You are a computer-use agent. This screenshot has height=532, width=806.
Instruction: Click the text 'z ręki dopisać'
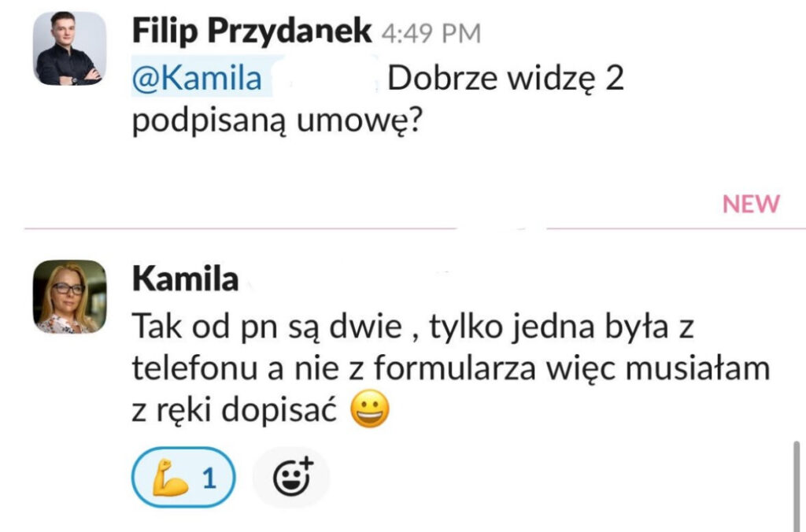(235, 410)
